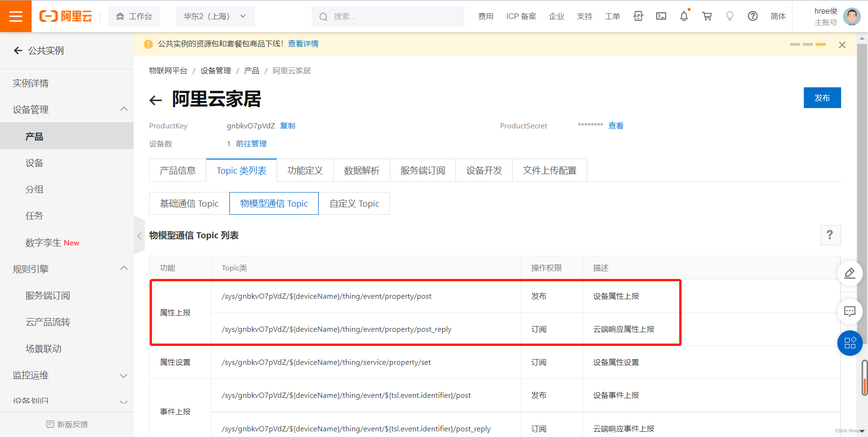This screenshot has width=868, height=437.
Task: Expand the 监控运维 sidebar section
Action: (124, 376)
